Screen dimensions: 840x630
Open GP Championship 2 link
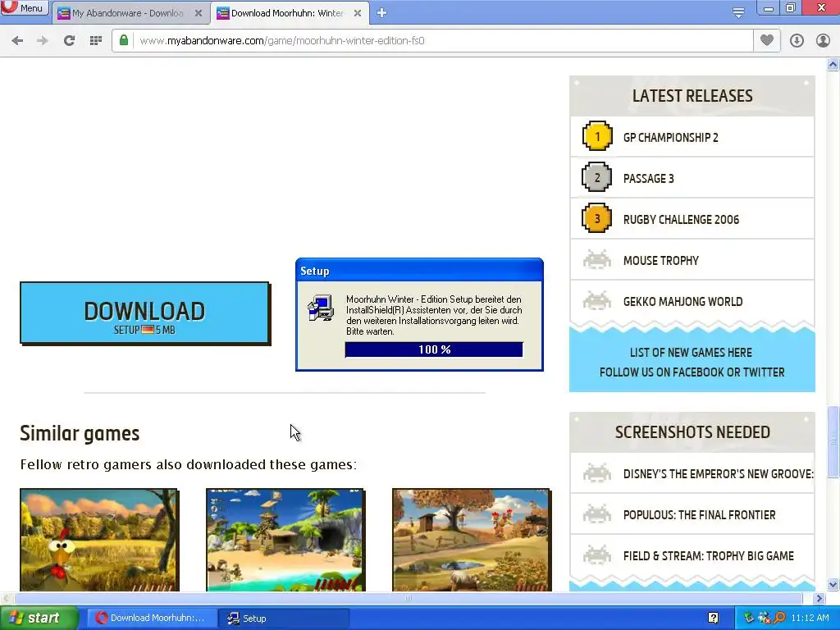click(670, 137)
